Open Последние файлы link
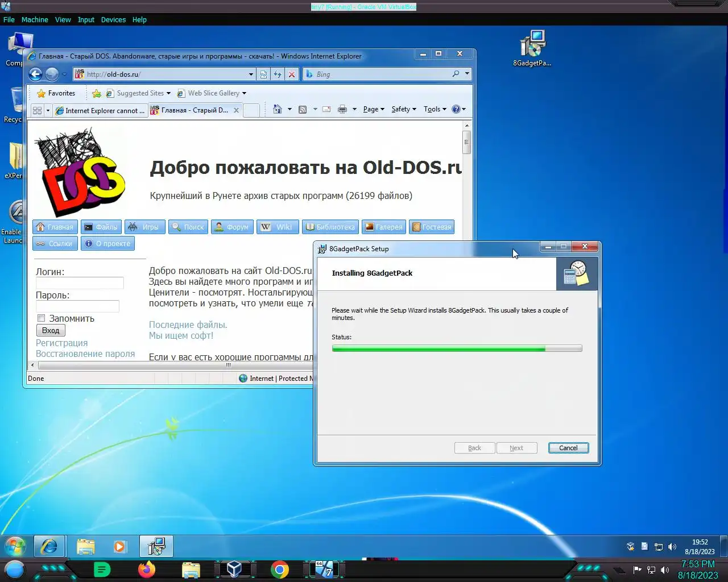The height and width of the screenshot is (582, 728). [x=188, y=325]
